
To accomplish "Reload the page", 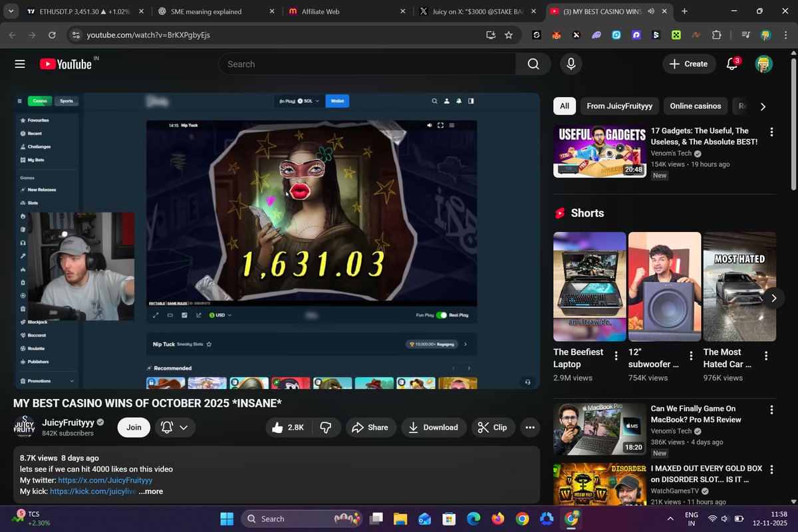I will click(52, 35).
